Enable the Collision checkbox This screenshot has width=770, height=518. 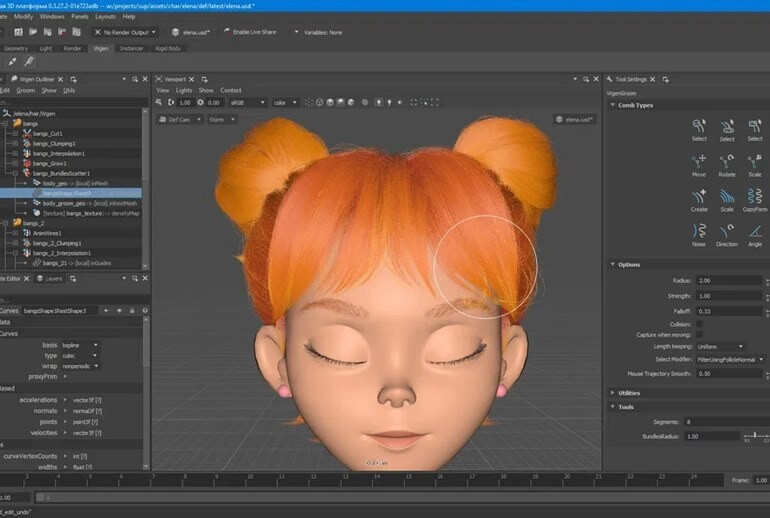(x=698, y=324)
